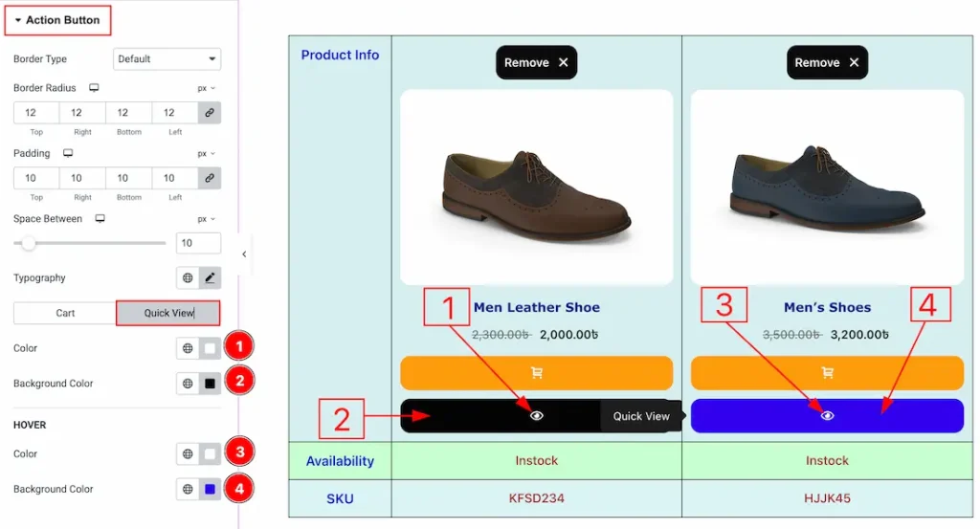
Task: Click the SKU row label
Action: click(340, 498)
